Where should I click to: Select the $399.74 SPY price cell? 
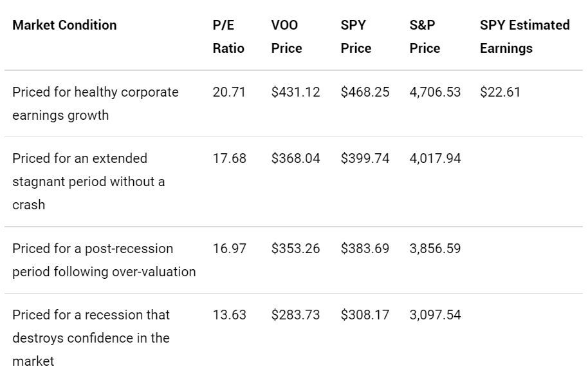(x=365, y=158)
